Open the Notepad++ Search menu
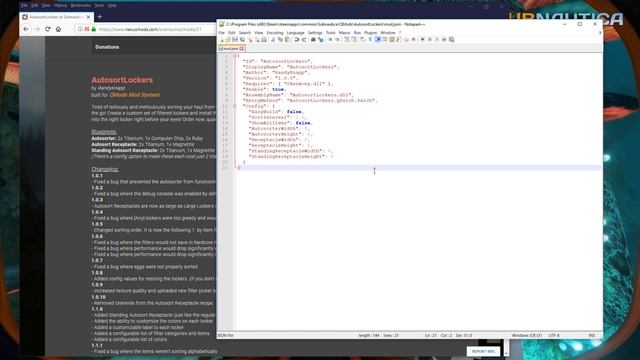640x360 pixels. pos(245,33)
